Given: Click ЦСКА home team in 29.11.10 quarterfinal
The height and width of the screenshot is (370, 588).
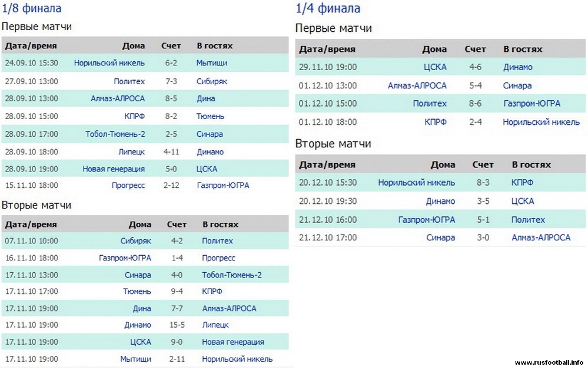Looking at the screenshot, I should (435, 67).
